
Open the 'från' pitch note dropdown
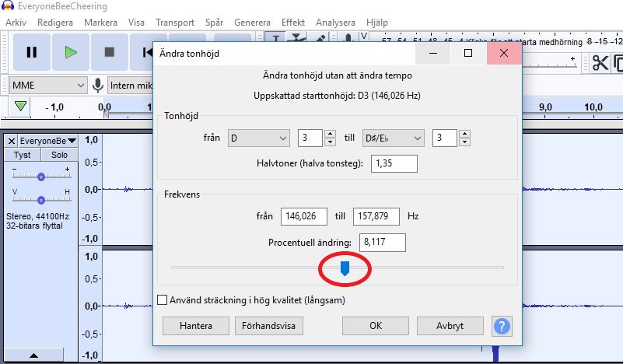[x=259, y=138]
